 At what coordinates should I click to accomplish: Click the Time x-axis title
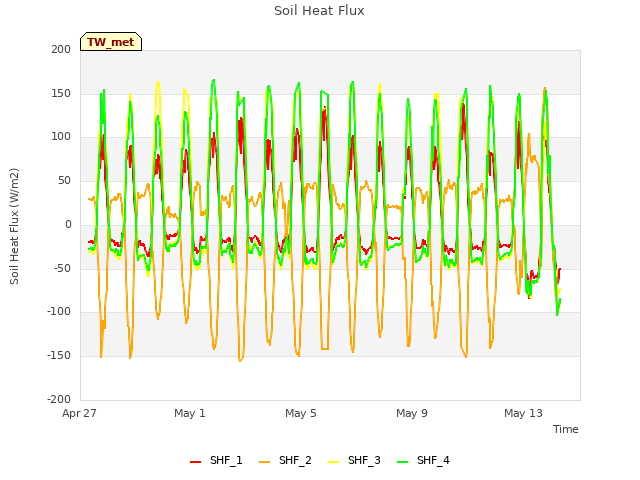pos(566,429)
